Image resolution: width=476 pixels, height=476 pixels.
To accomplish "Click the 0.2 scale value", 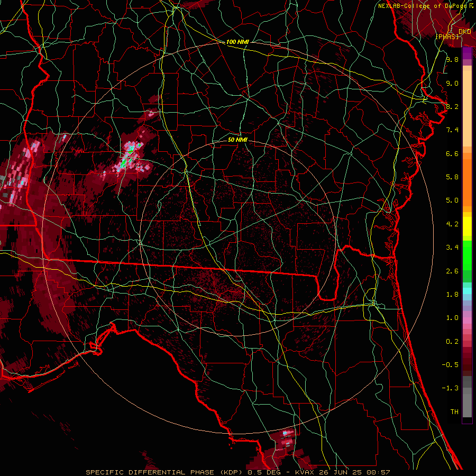I will [x=452, y=342].
